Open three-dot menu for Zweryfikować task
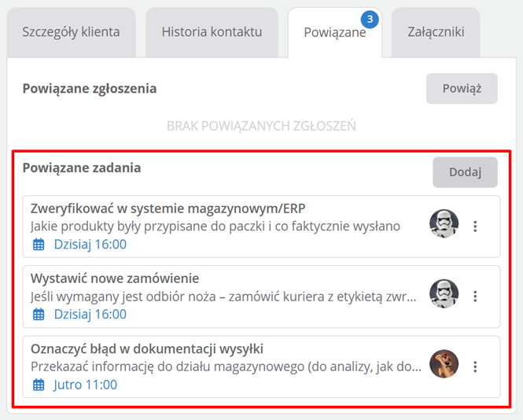523x420 pixels. pyautogui.click(x=475, y=227)
